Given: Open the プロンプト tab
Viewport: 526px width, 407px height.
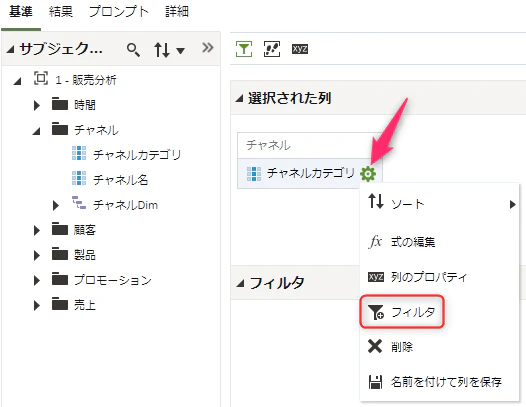Looking at the screenshot, I should (119, 12).
